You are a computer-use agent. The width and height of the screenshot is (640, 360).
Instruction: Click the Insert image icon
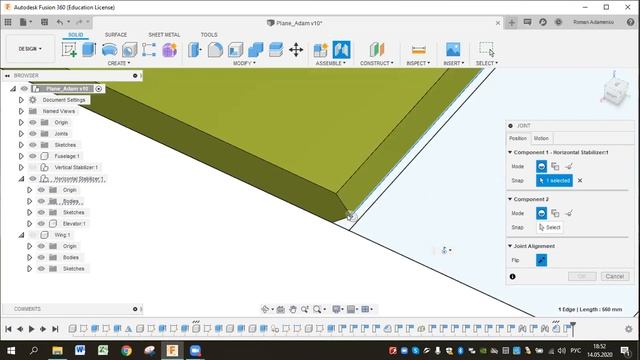[x=453, y=50]
